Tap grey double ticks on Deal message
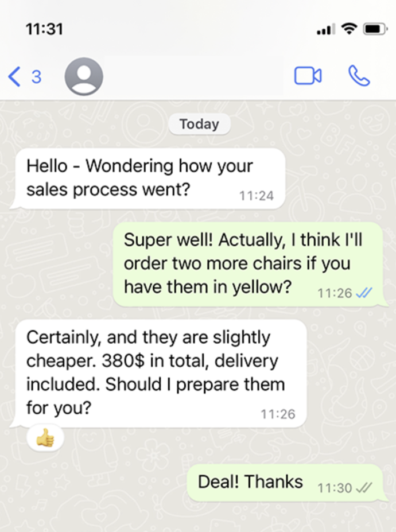Screen dimensions: 396x532 tap(364, 488)
